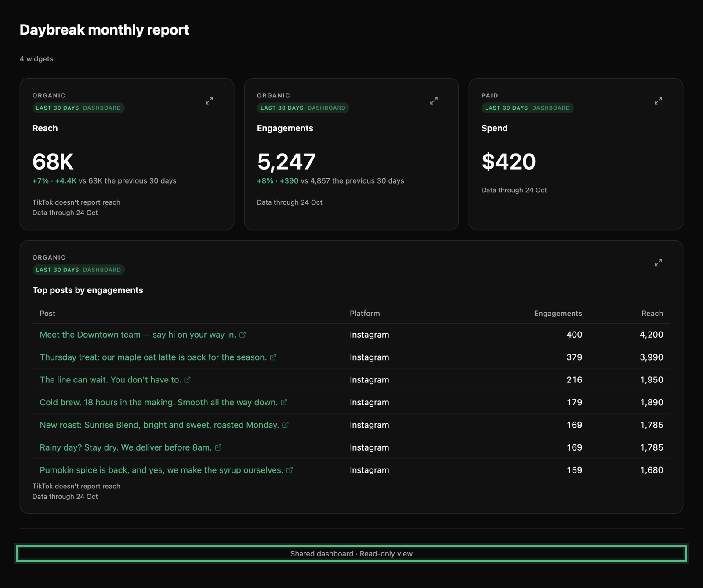
Task: Click the 216 engagements cell
Action: (x=574, y=380)
